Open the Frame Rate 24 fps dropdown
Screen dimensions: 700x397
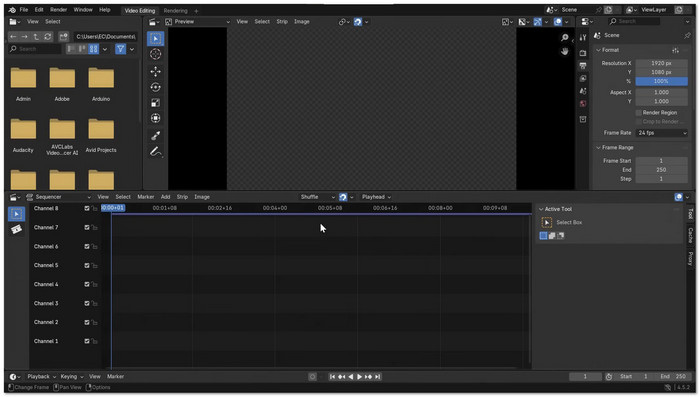coord(662,133)
